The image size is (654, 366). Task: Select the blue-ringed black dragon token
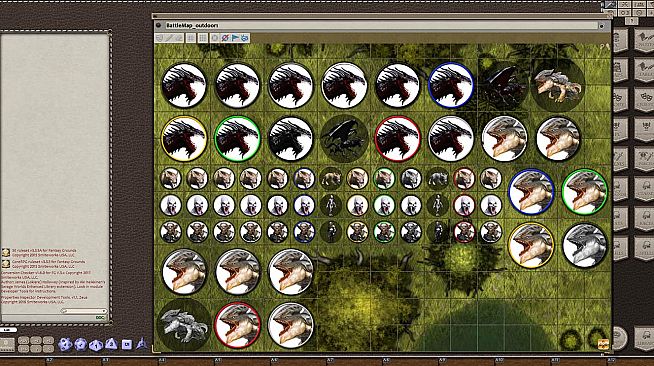tap(451, 85)
